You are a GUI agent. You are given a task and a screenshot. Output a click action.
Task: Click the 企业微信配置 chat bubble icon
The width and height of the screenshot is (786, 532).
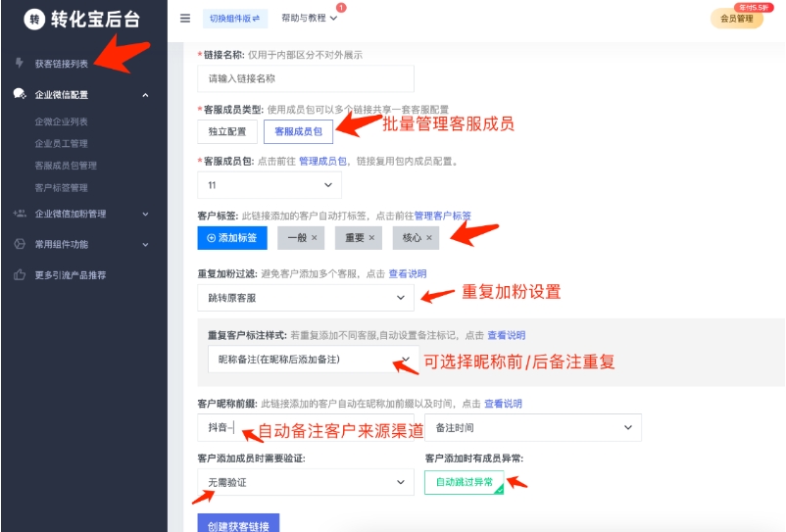click(x=20, y=95)
